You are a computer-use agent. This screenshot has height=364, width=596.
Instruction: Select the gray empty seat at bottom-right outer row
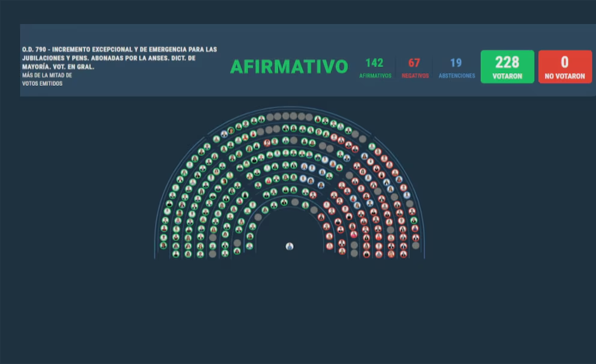click(416, 246)
